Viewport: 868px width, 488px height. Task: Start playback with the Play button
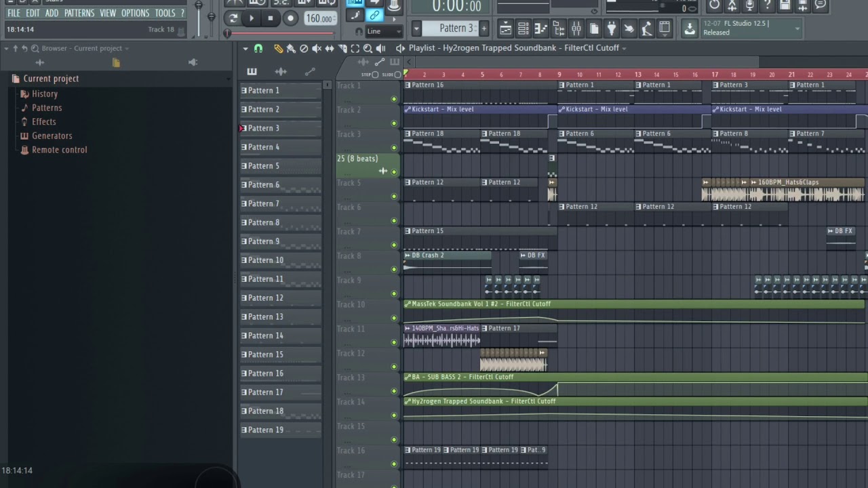click(252, 18)
